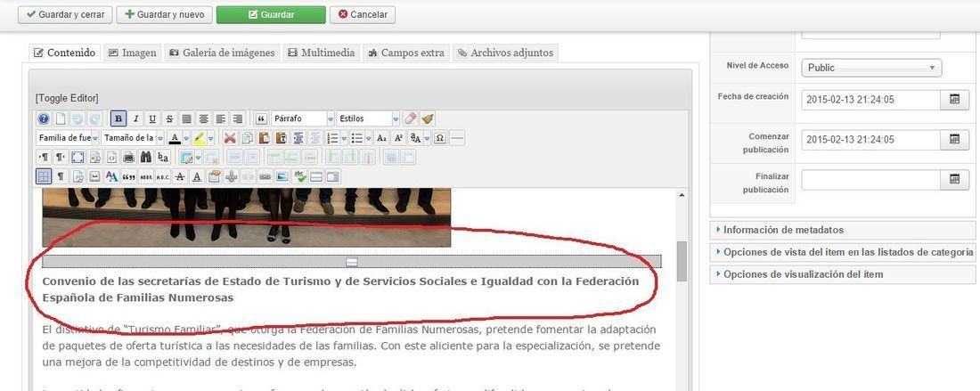980x391 pixels.
Task: Toggle bold formatting
Action: [x=118, y=118]
